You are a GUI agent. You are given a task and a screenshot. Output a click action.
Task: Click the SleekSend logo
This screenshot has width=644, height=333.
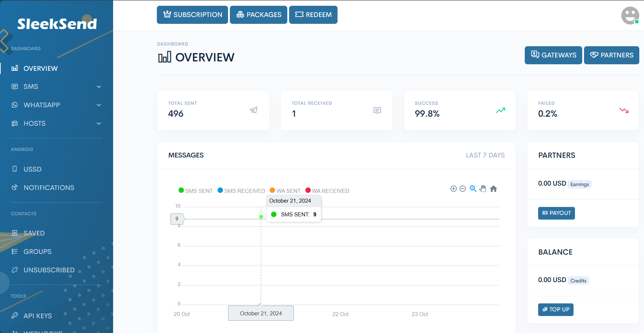(57, 23)
